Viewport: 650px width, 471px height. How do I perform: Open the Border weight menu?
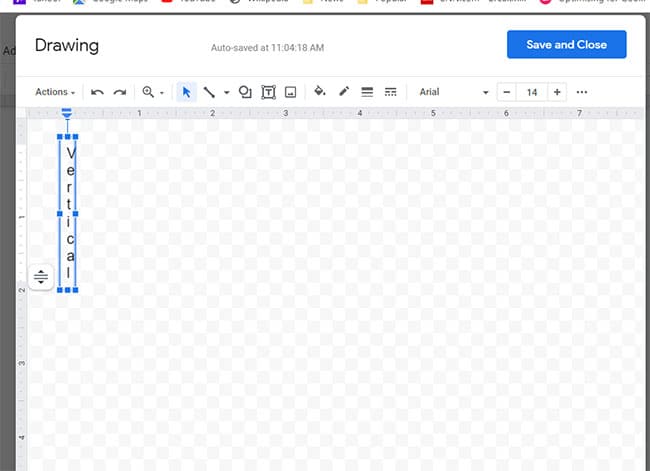point(367,92)
